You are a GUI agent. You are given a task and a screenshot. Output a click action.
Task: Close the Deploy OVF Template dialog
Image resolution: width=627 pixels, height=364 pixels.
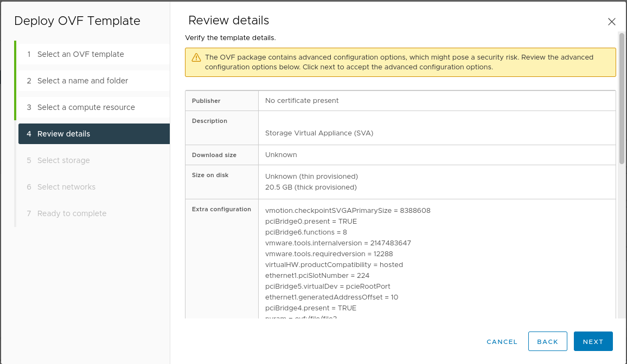pos(611,22)
